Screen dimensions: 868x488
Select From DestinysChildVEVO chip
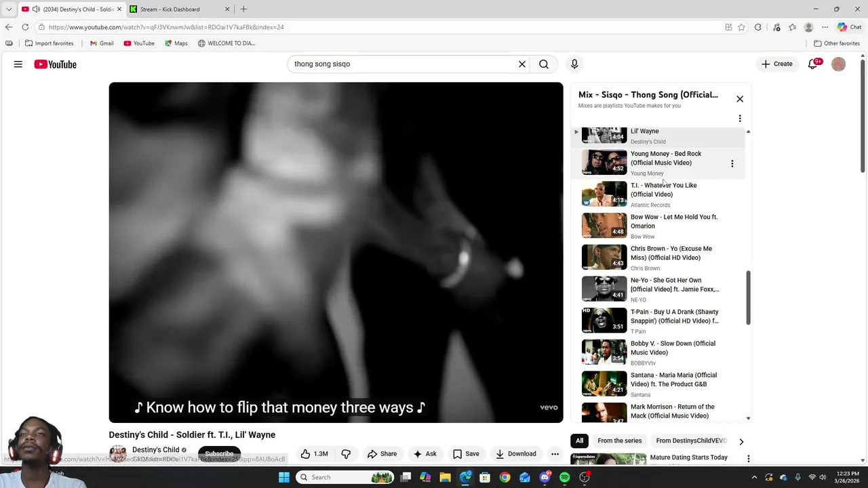tap(691, 441)
